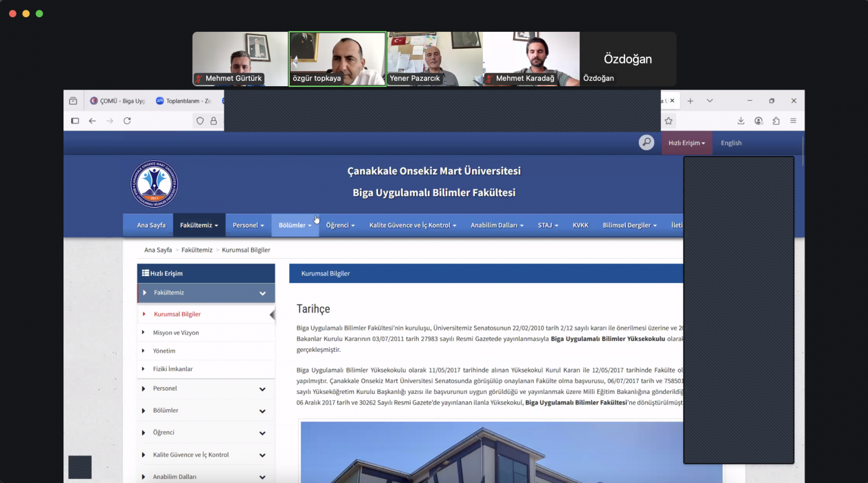This screenshot has width=868, height=483.
Task: Click the browser account profile icon
Action: 758,121
